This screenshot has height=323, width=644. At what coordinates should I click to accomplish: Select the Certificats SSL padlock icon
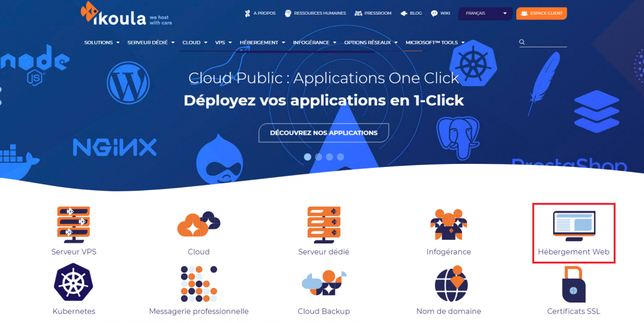574,284
